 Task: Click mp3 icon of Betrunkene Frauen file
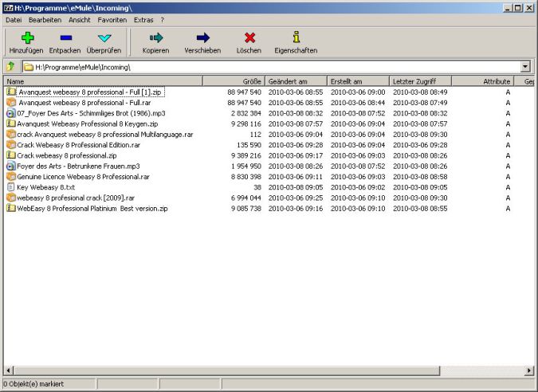pos(11,166)
